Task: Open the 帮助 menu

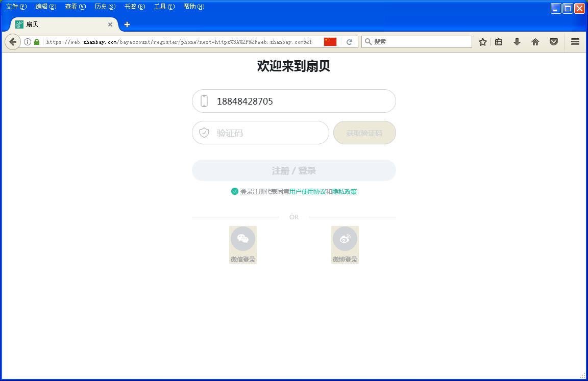Action: coord(194,6)
